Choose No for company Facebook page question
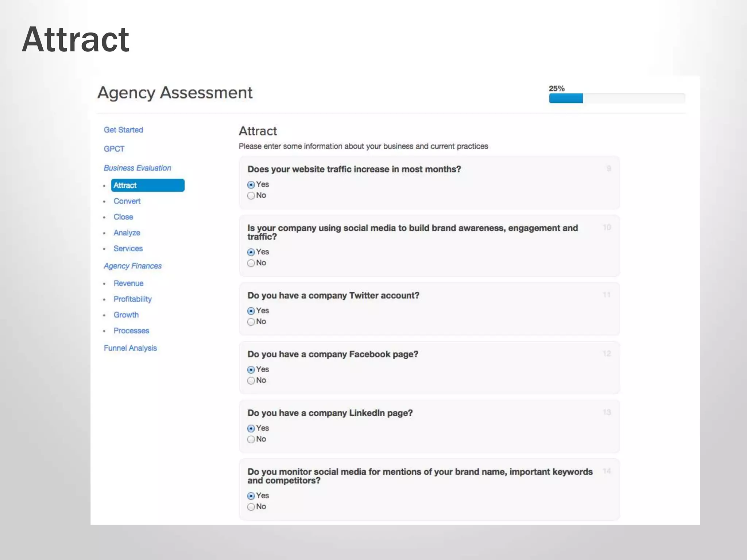This screenshot has width=747, height=560. click(x=251, y=381)
